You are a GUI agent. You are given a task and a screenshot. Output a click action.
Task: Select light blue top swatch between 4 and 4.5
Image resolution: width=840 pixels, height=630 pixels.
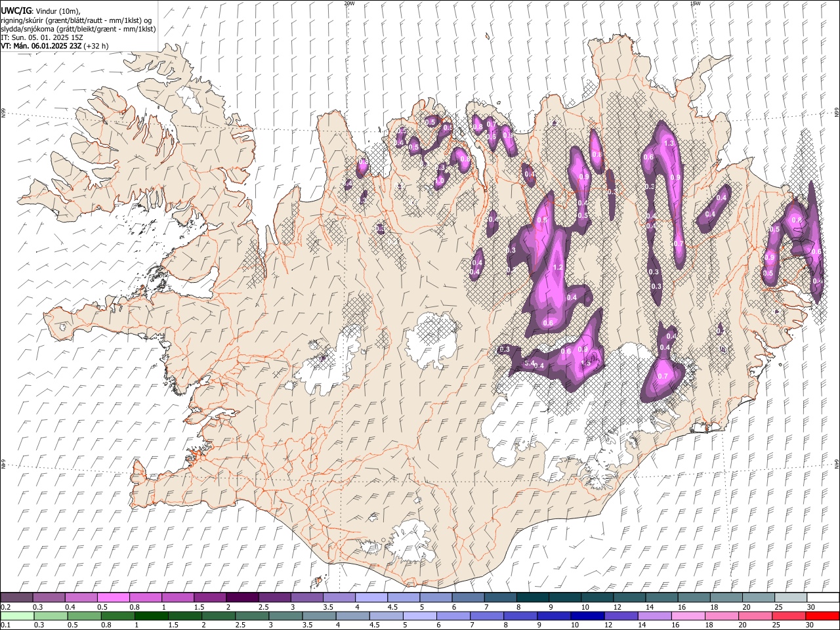point(371,597)
